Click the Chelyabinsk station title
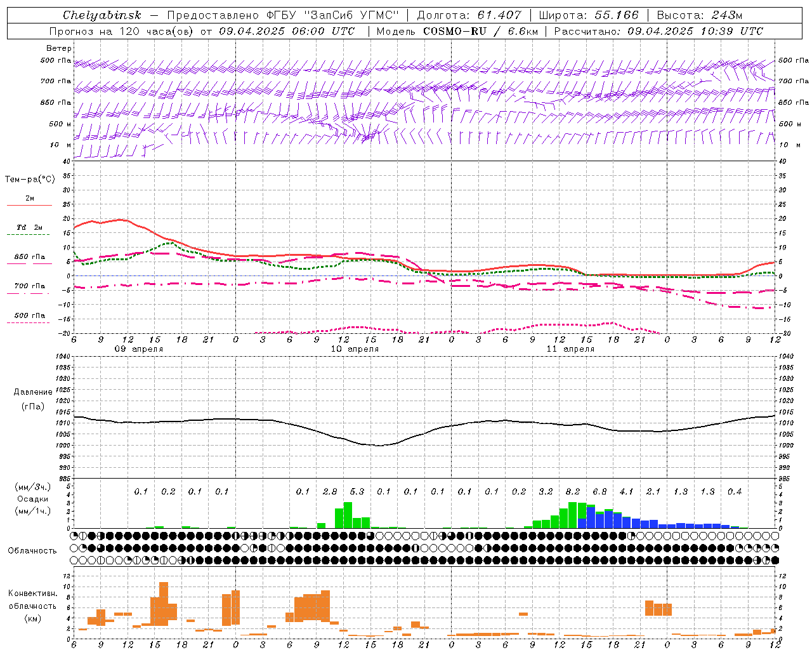The image size is (812, 650). (101, 15)
